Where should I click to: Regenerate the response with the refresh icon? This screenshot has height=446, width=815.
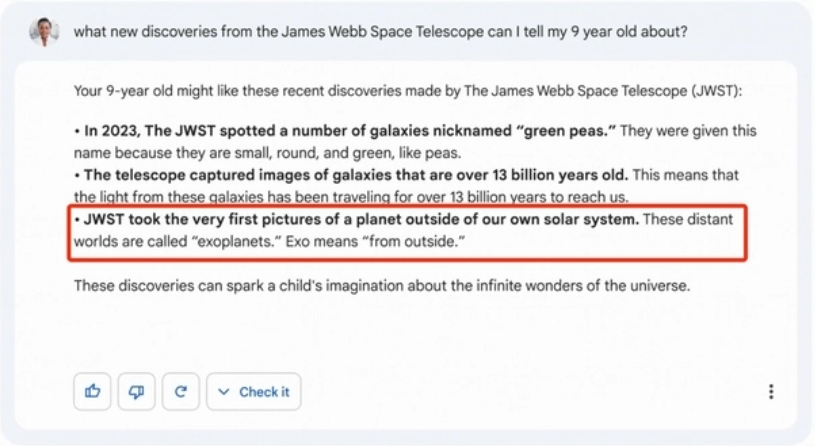(181, 392)
